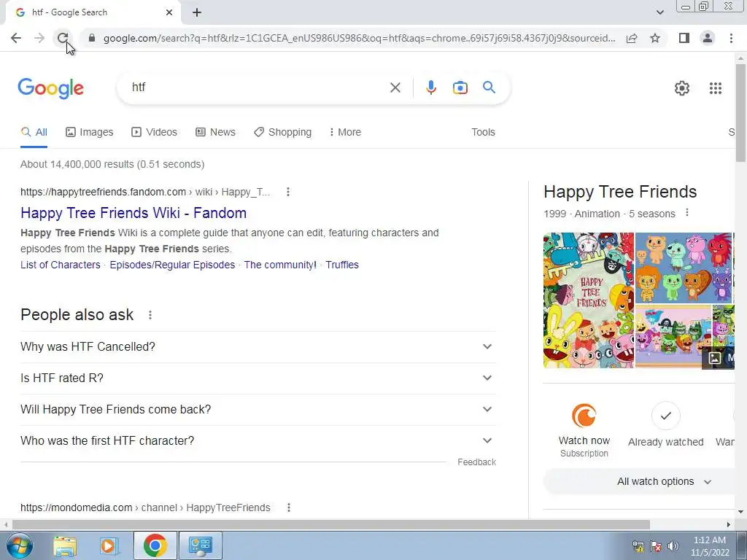Go to Google homepage via logo

[x=51, y=88]
